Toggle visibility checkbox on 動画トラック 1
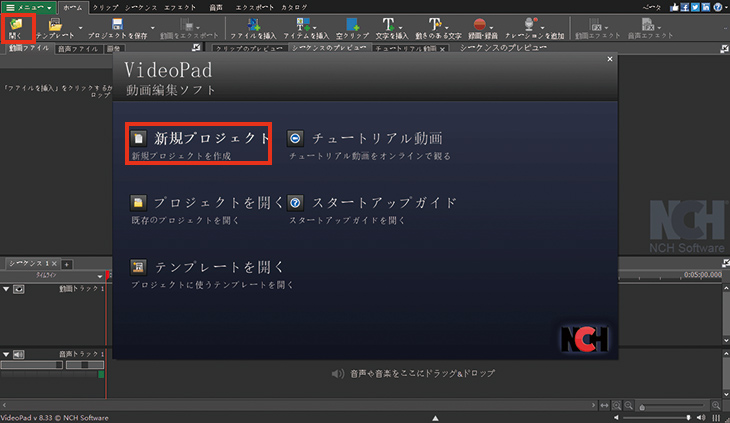The height and width of the screenshot is (423, 730). point(18,289)
